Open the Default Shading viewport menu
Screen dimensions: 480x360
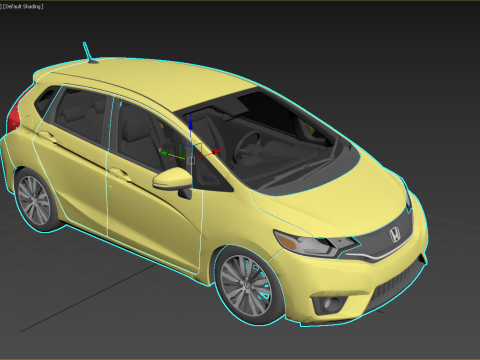tap(23, 6)
